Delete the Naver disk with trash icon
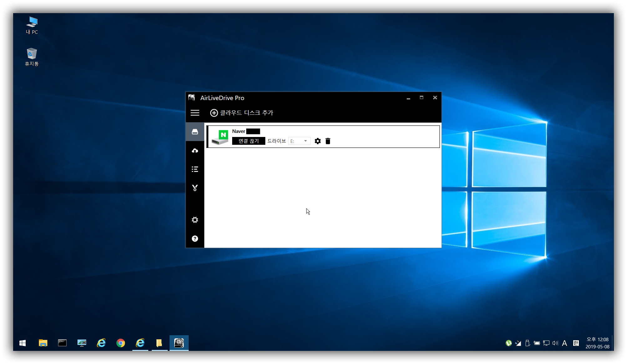Image resolution: width=627 pixels, height=364 pixels. point(328,141)
